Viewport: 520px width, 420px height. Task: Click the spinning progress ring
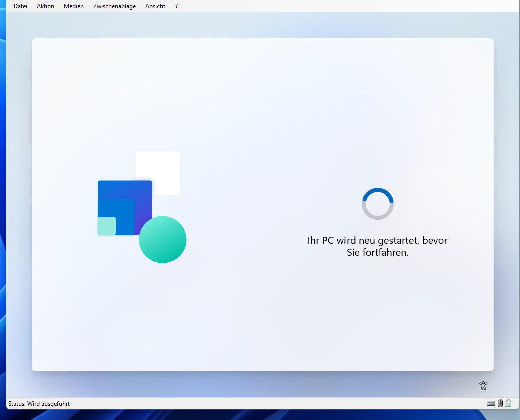[x=378, y=204]
